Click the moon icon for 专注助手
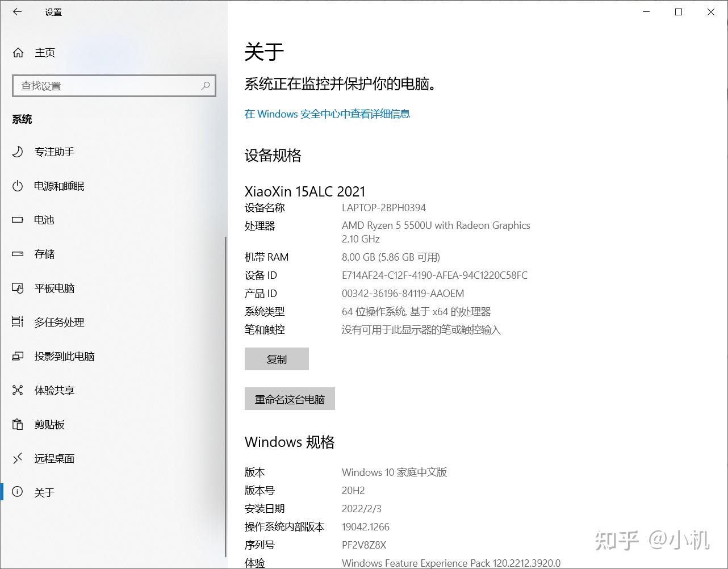 point(18,152)
